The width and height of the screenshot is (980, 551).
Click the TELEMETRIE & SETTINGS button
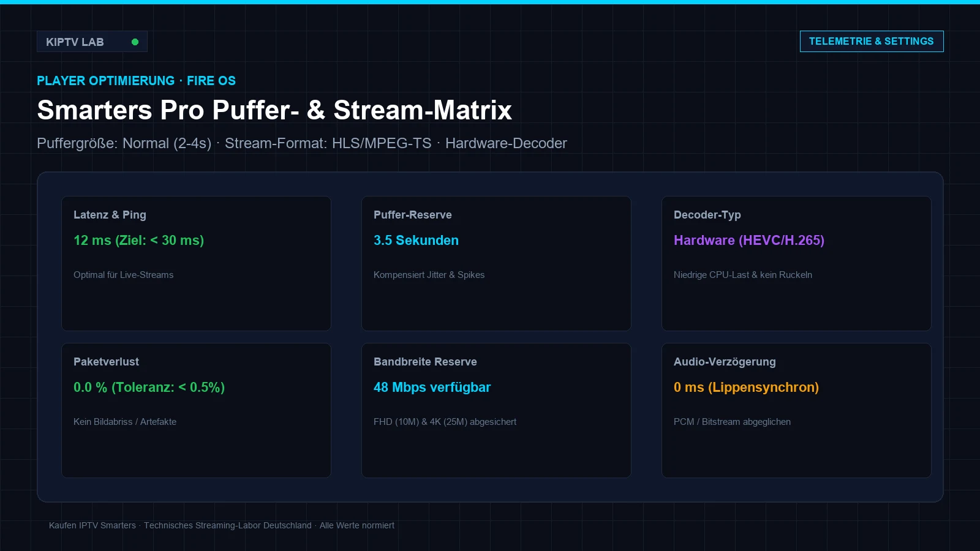point(872,42)
